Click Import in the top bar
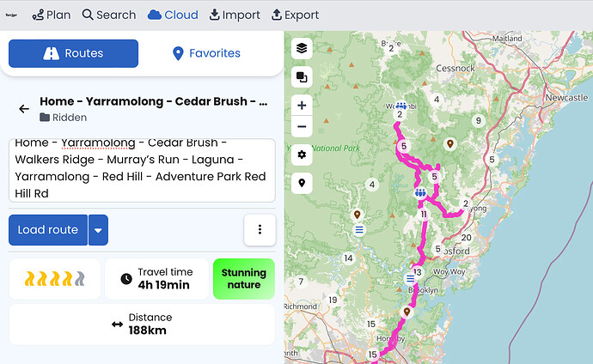The width and height of the screenshot is (593, 364). (234, 15)
